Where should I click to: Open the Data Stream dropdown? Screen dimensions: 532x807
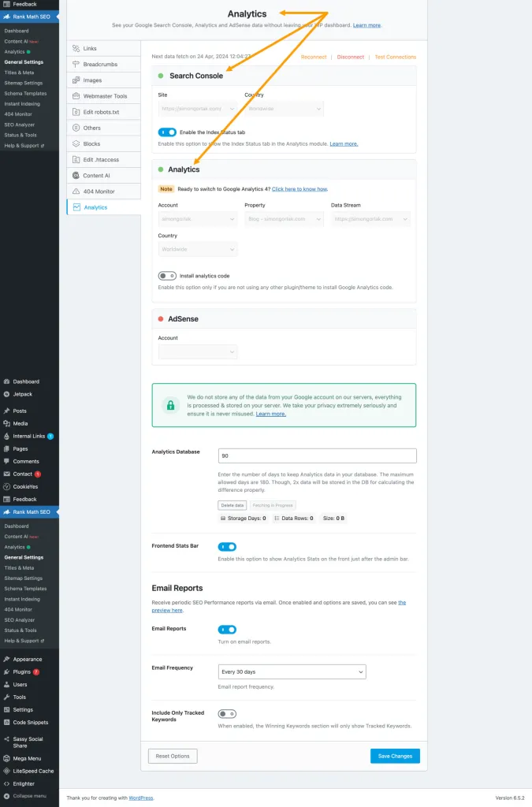click(370, 219)
